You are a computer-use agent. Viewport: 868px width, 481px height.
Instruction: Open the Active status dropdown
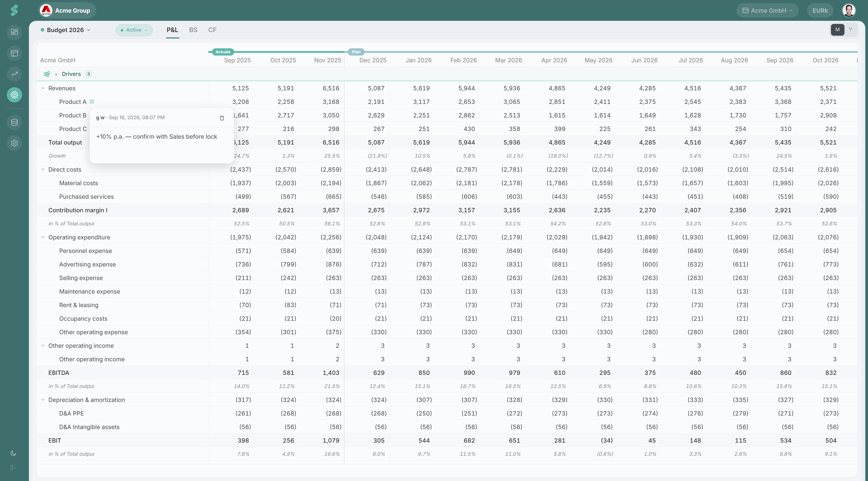134,30
